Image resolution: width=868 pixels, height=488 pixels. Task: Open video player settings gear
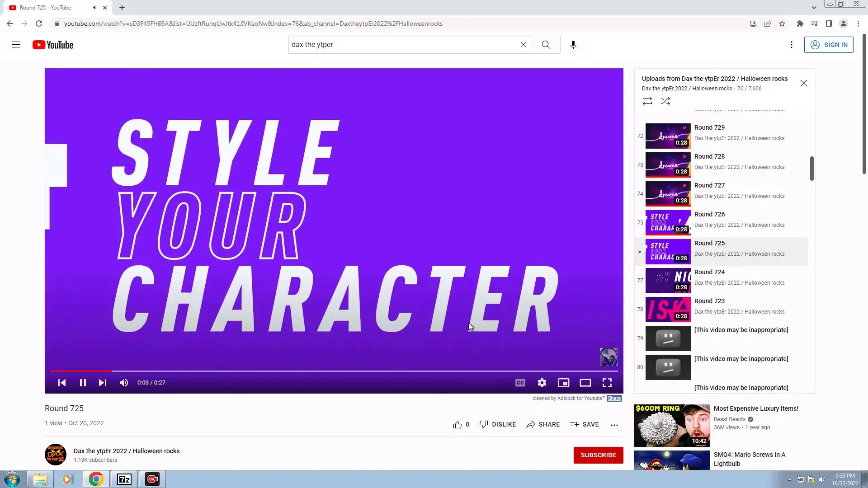click(542, 383)
